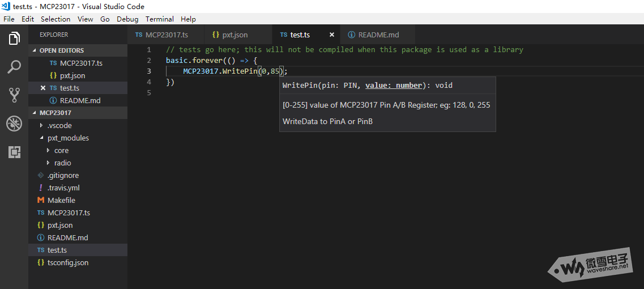Click line number 3 in the gutter
The width and height of the screenshot is (644, 289).
[148, 71]
